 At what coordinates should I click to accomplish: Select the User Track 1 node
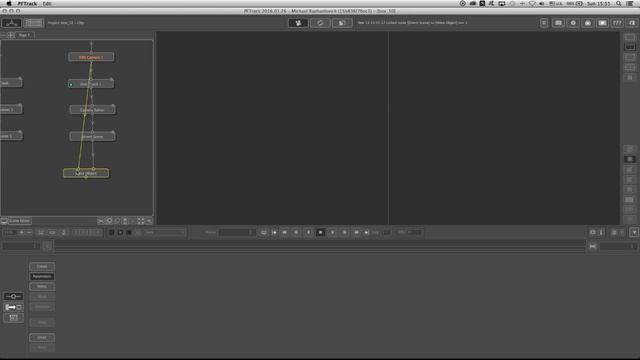tap(91, 84)
